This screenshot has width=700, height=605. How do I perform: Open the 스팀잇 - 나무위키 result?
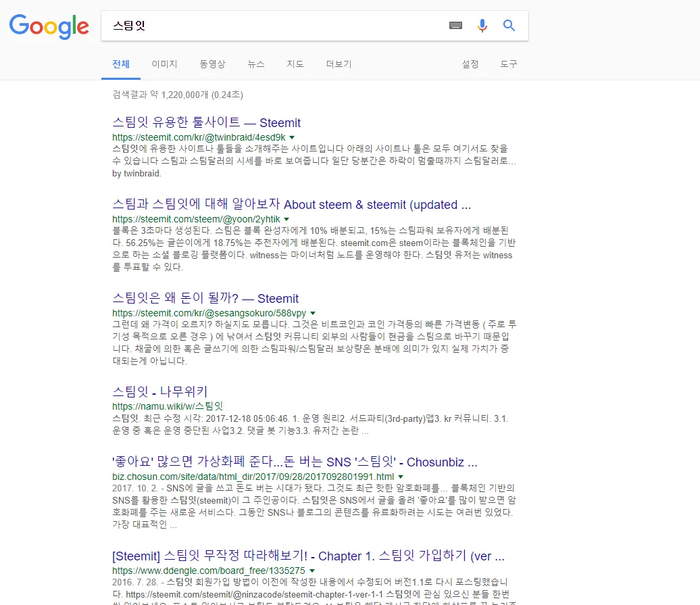160,391
